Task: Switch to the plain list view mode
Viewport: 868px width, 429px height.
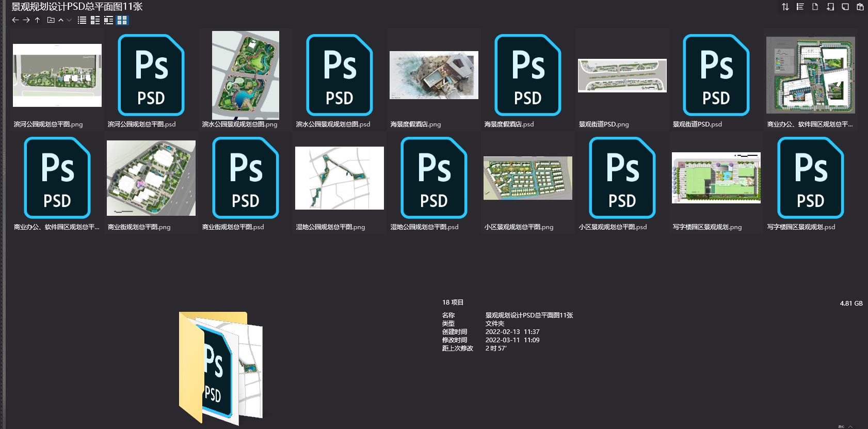Action: pyautogui.click(x=82, y=20)
